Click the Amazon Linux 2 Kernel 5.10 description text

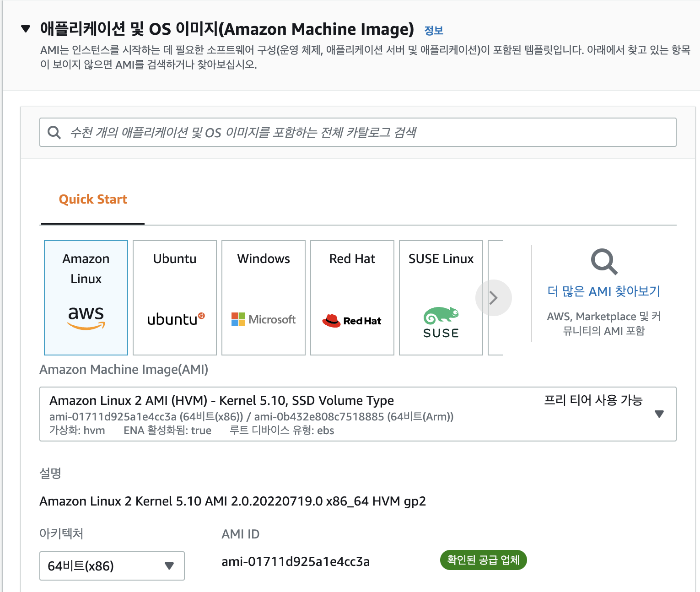click(232, 501)
